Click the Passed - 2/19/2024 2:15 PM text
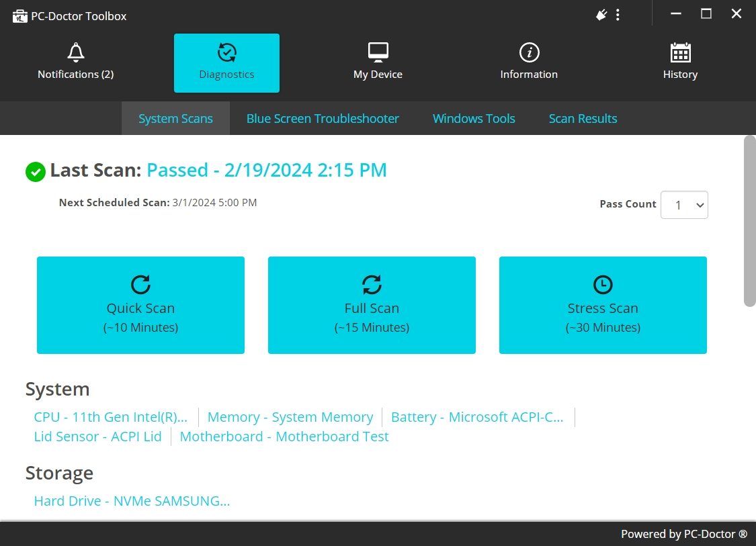 tap(267, 170)
